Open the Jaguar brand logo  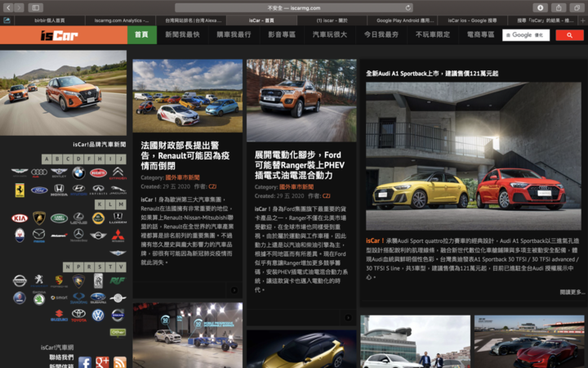click(118, 190)
